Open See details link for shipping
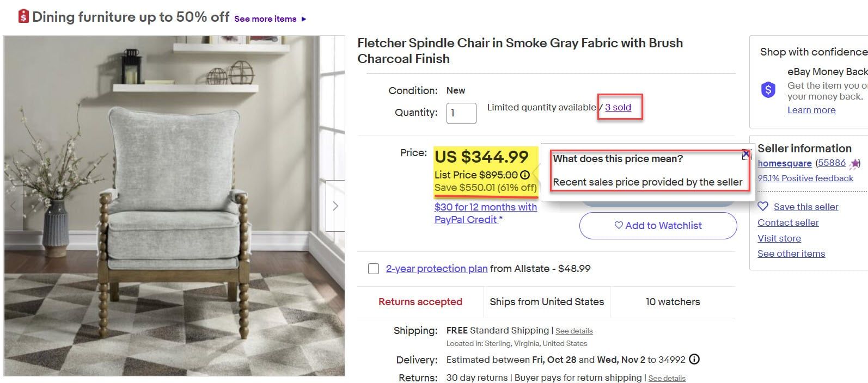 [x=574, y=331]
